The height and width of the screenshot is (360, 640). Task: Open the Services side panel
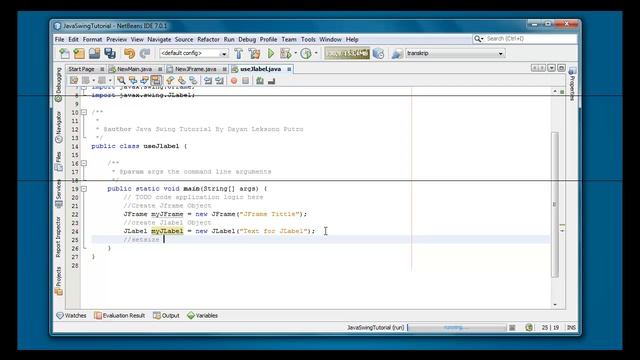[58, 193]
